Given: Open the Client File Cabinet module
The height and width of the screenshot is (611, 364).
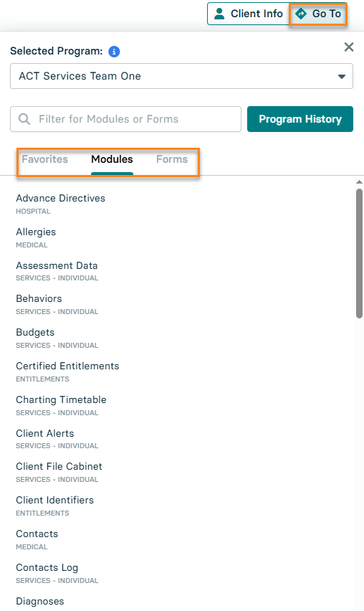Looking at the screenshot, I should [x=59, y=466].
